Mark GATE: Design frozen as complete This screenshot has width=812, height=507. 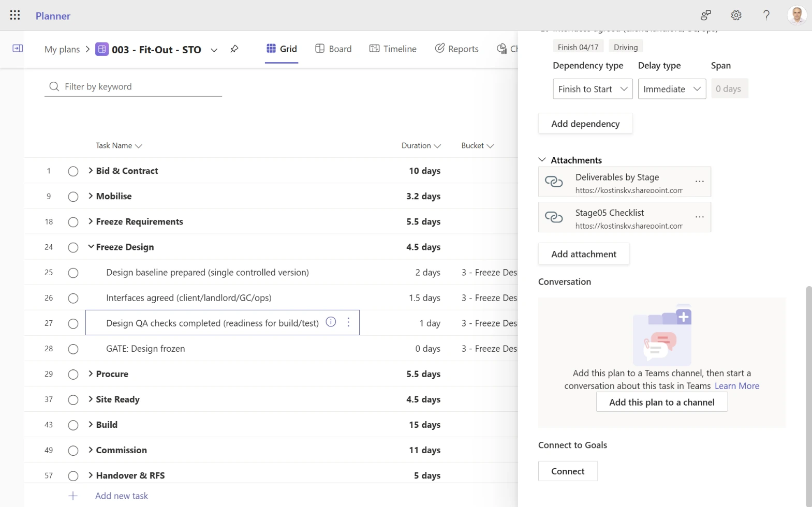pyautogui.click(x=73, y=349)
